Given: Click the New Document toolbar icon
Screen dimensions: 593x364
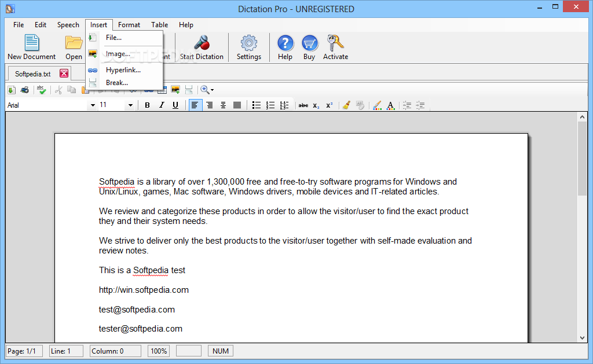Looking at the screenshot, I should tap(32, 43).
